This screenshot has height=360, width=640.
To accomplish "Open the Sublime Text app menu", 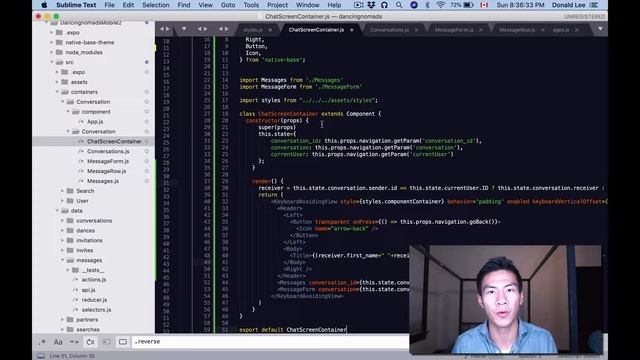I will pyautogui.click(x=76, y=5).
